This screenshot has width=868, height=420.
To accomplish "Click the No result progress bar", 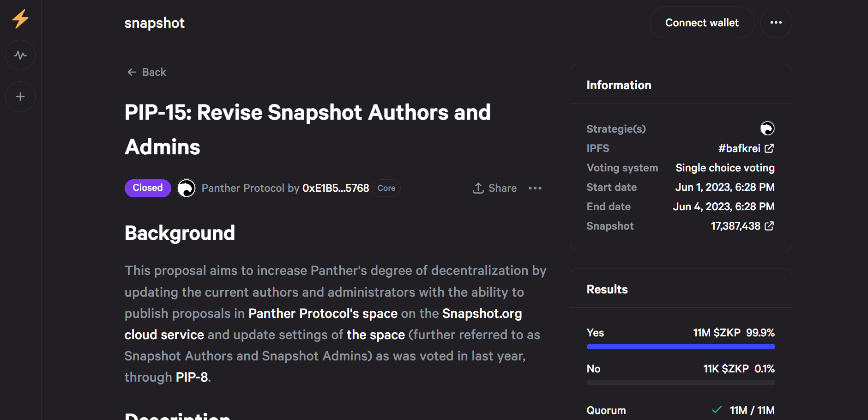I will tap(681, 383).
